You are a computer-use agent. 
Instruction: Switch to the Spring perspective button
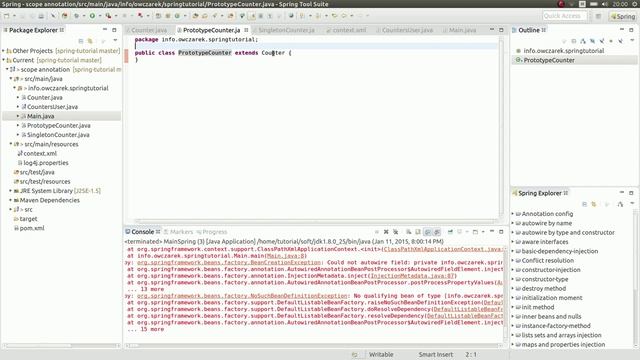[x=623, y=16]
